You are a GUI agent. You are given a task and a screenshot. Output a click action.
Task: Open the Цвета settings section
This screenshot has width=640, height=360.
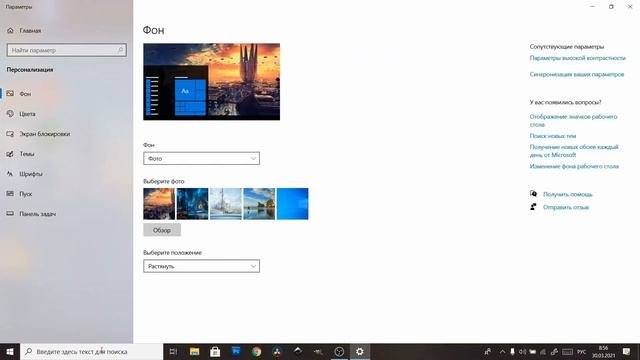[x=27, y=114]
